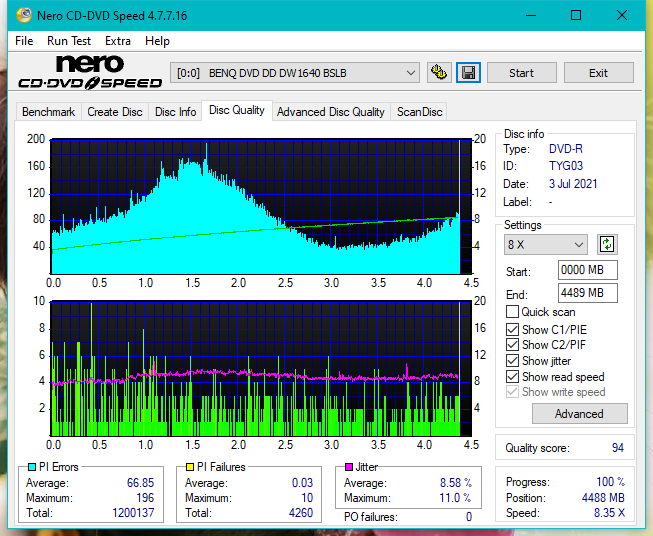Select the Disc Quality tab
Screen dimensions: 653x536
coord(237,110)
